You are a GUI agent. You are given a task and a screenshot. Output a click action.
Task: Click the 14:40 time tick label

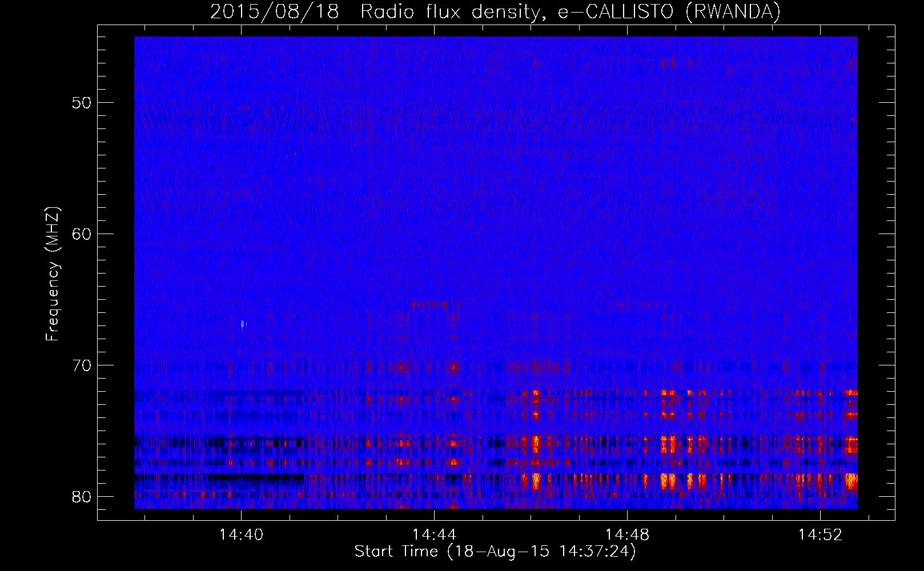[242, 534]
